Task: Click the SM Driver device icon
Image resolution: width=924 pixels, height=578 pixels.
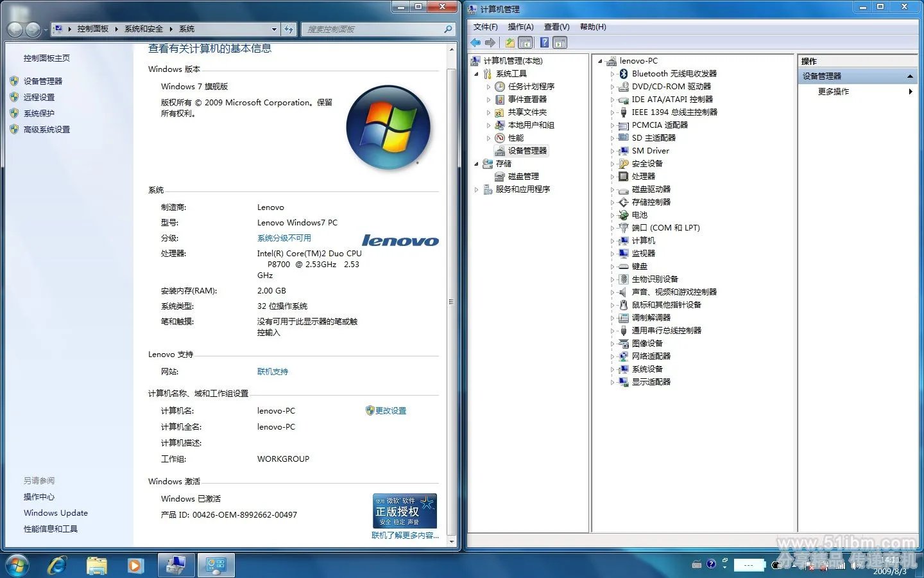Action: [623, 151]
